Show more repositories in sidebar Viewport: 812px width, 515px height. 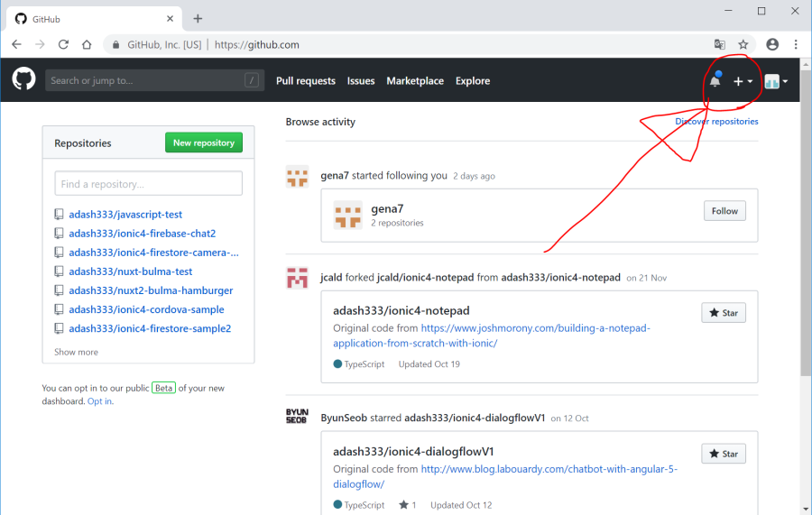coord(76,352)
